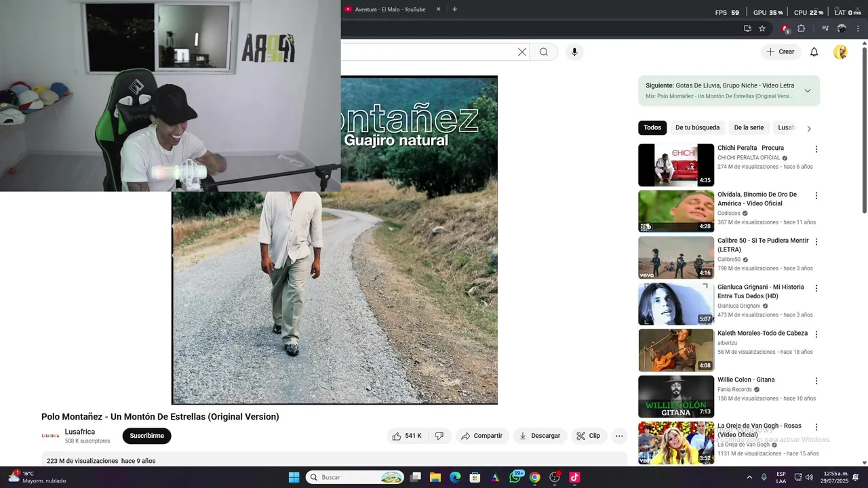868x488 pixels.
Task: Click the Willie Colon - Gitana title link
Action: 746,380
